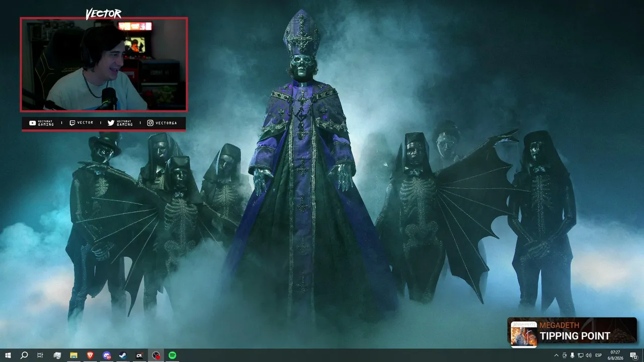Open the volume control in the tray

589,355
